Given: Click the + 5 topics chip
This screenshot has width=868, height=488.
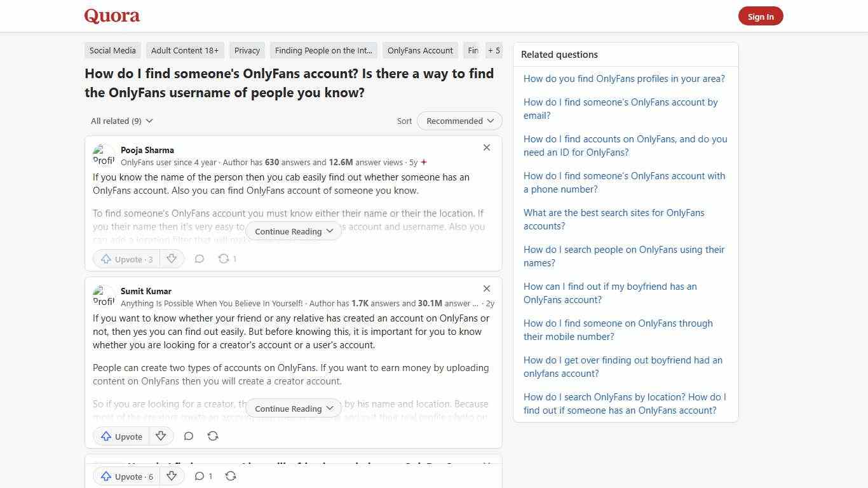Looking at the screenshot, I should click(494, 50).
